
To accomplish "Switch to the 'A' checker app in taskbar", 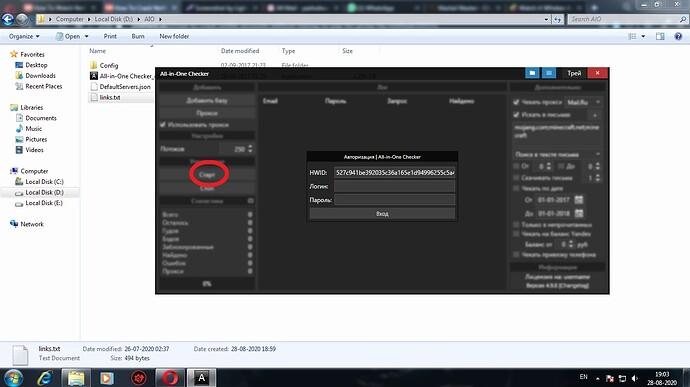I will point(202,378).
